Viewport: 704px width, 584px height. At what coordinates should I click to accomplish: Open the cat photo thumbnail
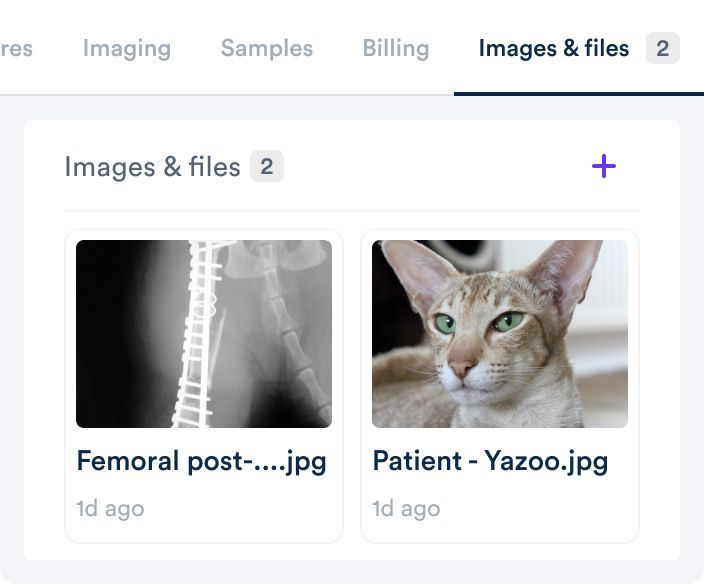(x=500, y=334)
